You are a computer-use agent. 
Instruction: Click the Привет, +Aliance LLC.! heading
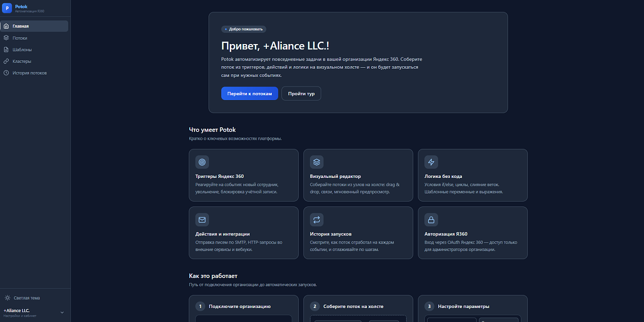[275, 46]
